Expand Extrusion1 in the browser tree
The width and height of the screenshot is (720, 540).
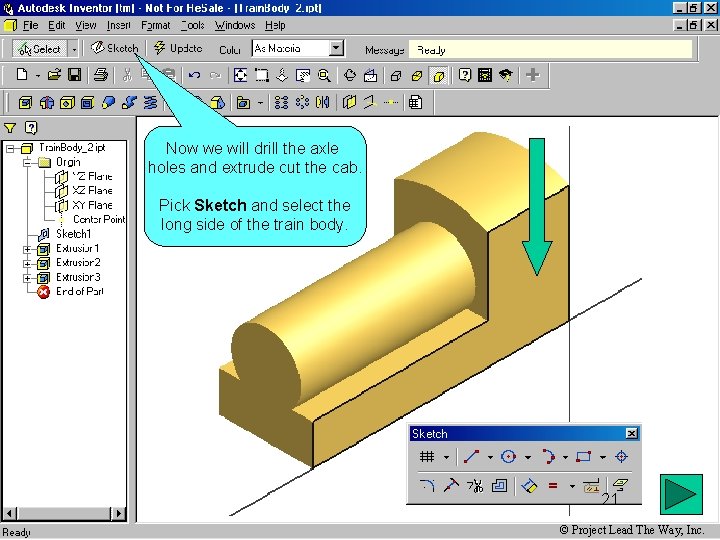click(x=27, y=249)
